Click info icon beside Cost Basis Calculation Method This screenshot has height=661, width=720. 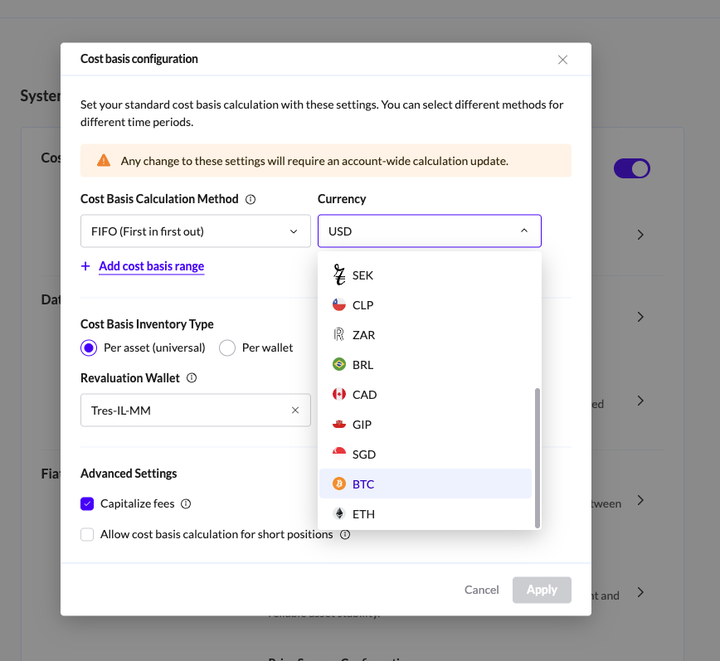pyautogui.click(x=250, y=199)
